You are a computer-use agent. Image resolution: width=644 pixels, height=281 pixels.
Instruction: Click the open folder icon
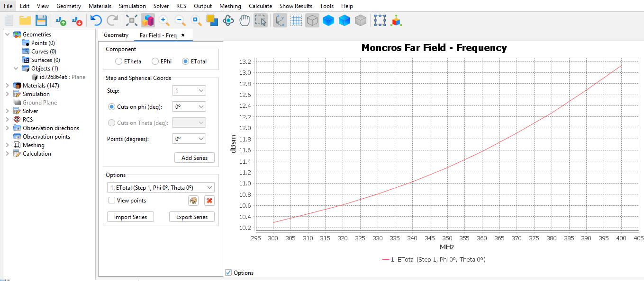pos(25,20)
